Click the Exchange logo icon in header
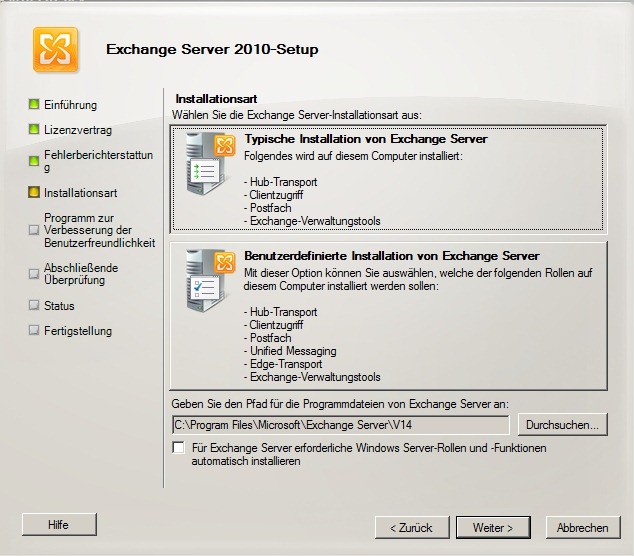 click(x=54, y=50)
